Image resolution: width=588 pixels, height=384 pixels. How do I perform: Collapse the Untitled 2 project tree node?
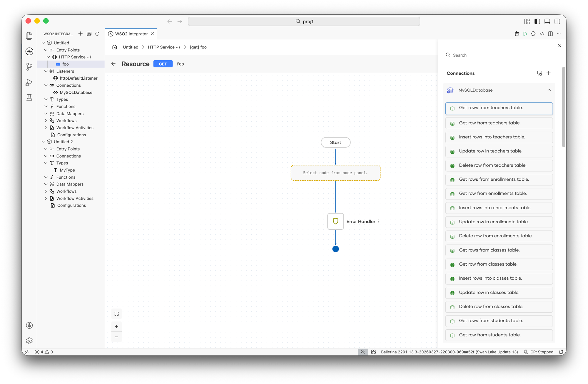tap(43, 142)
